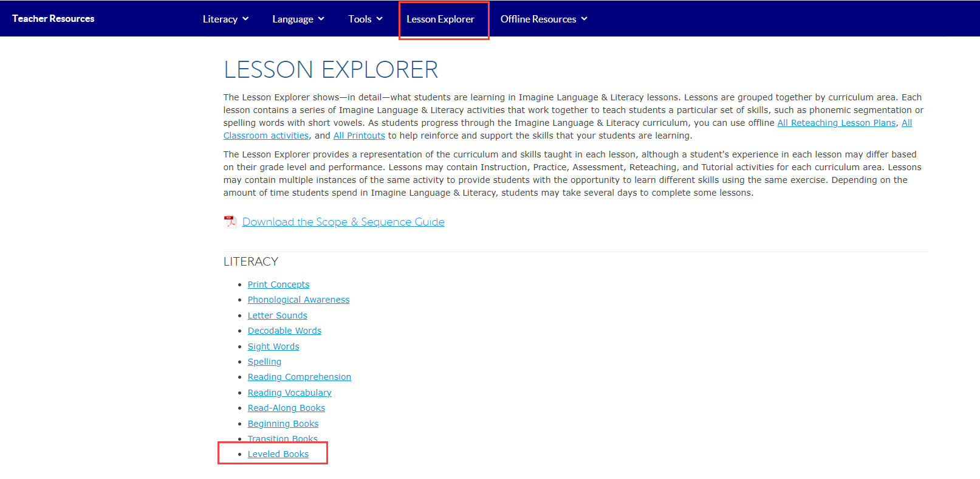Open the Leveled Books link
The width and height of the screenshot is (980, 479).
click(278, 454)
